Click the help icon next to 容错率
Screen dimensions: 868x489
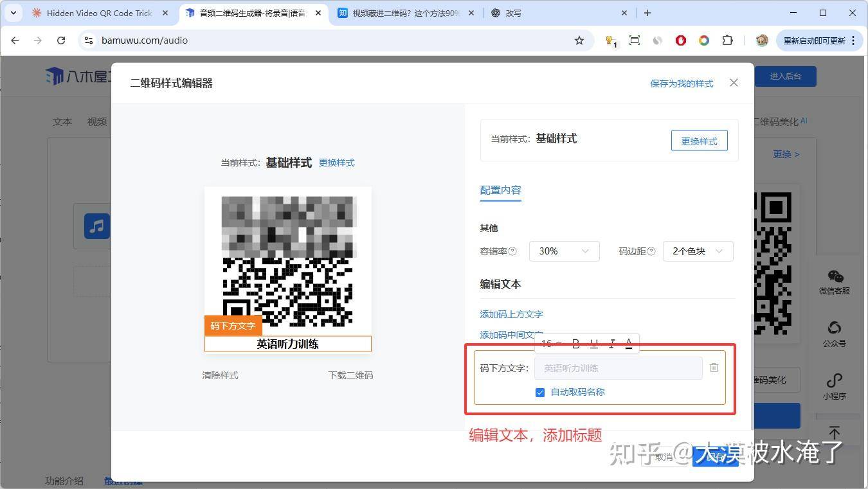tap(512, 251)
